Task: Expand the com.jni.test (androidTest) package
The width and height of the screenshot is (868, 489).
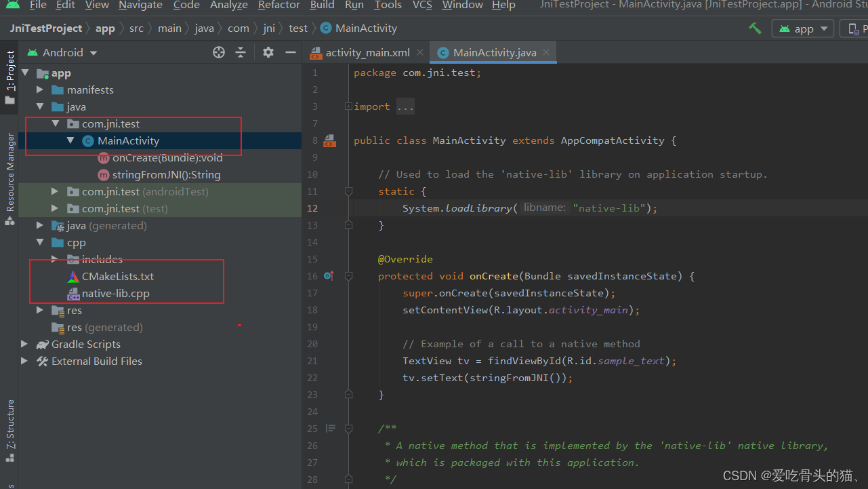Action: (56, 191)
